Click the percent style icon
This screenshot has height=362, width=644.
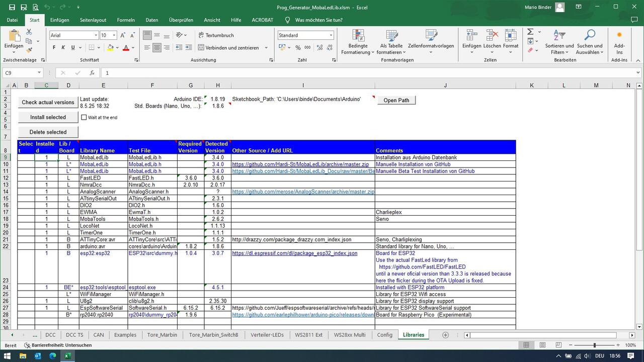click(x=298, y=48)
